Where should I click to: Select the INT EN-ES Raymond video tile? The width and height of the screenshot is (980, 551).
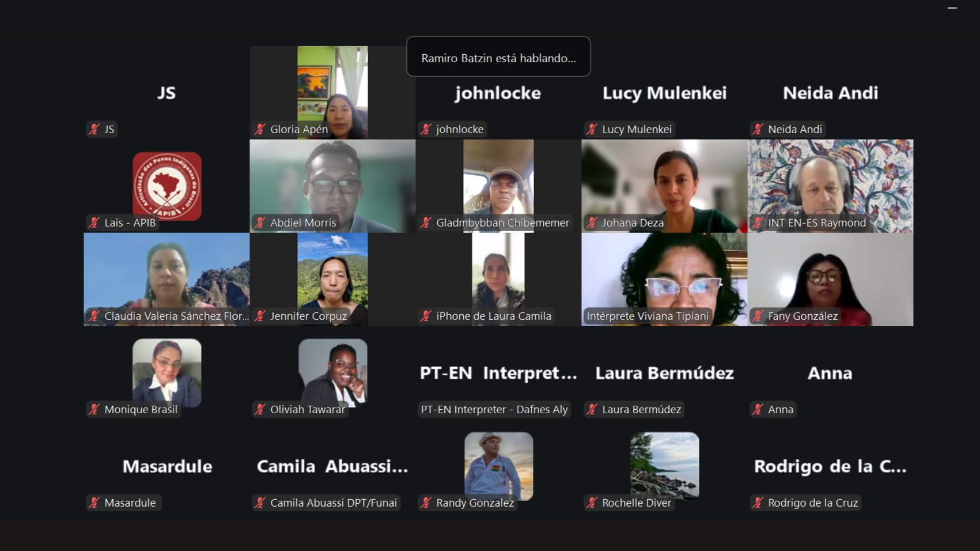pos(830,186)
